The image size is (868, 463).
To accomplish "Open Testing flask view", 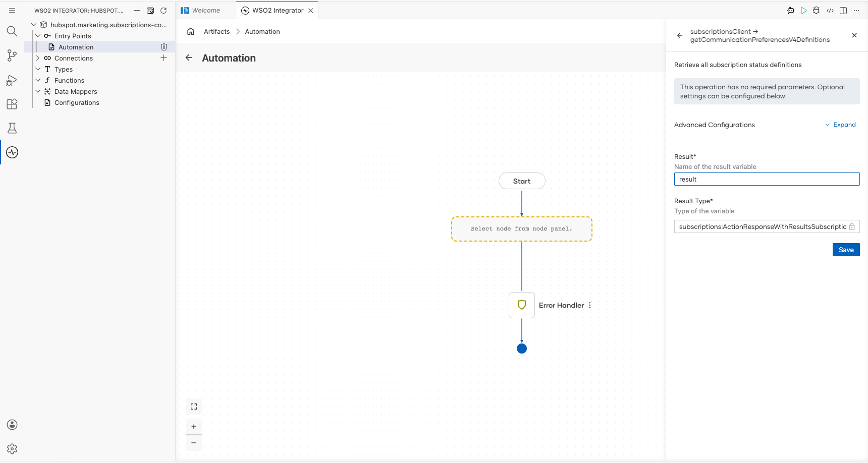I will click(12, 128).
